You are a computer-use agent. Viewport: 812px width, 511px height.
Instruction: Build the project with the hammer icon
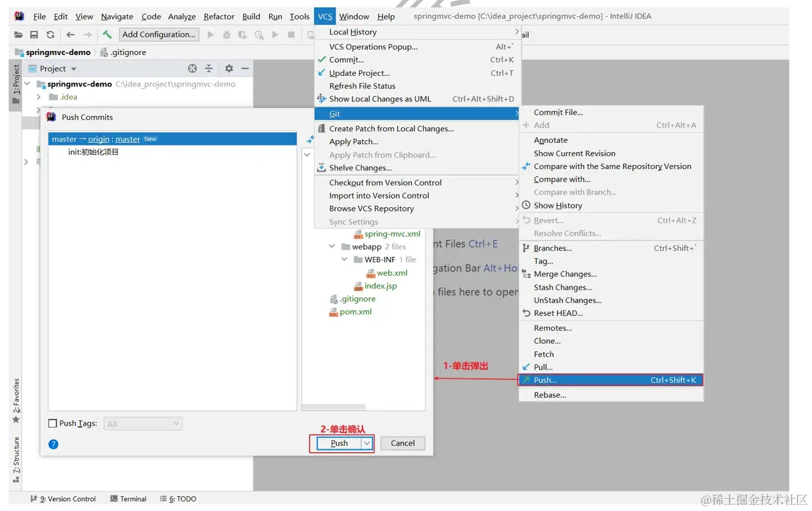pos(107,34)
